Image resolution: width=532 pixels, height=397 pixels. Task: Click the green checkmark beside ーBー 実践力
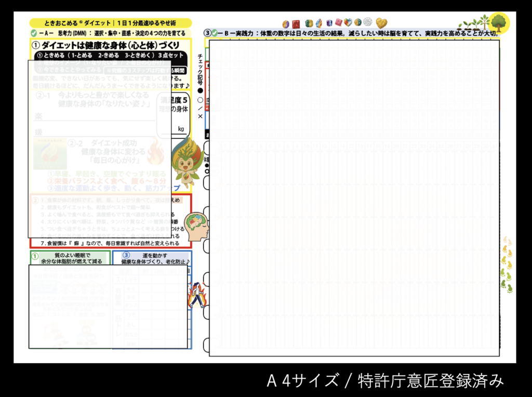pos(214,33)
